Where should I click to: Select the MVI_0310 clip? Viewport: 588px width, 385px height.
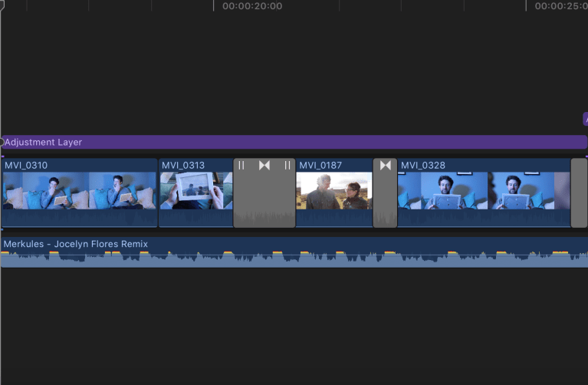[x=79, y=192]
